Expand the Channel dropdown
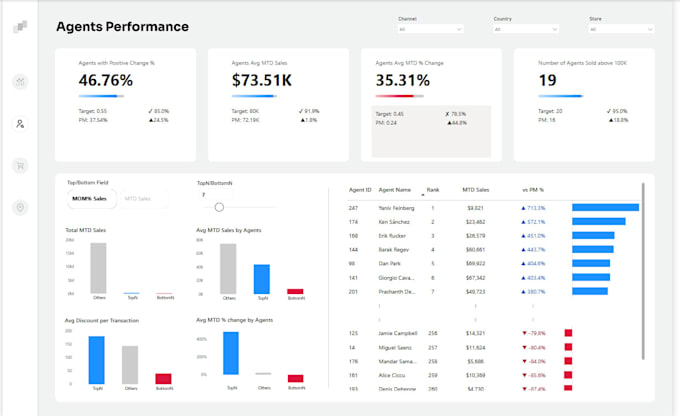The width and height of the screenshot is (680, 416). pos(430,29)
